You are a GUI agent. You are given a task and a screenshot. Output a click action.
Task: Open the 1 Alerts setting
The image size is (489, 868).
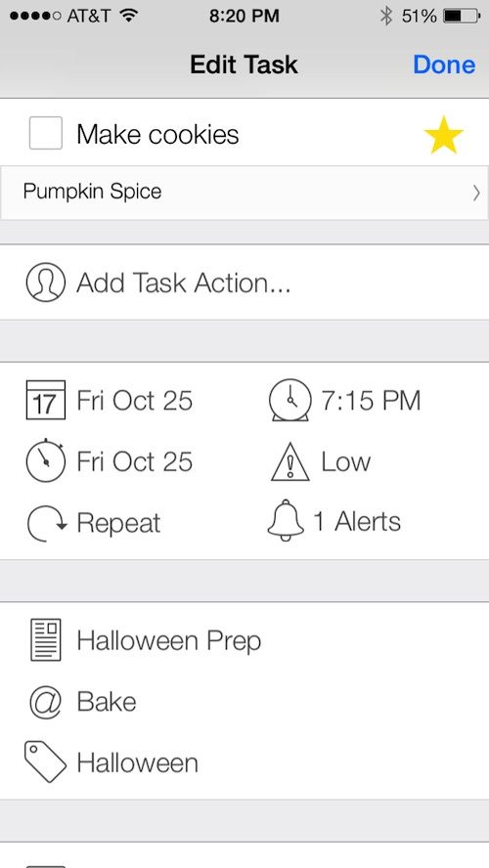tap(357, 521)
